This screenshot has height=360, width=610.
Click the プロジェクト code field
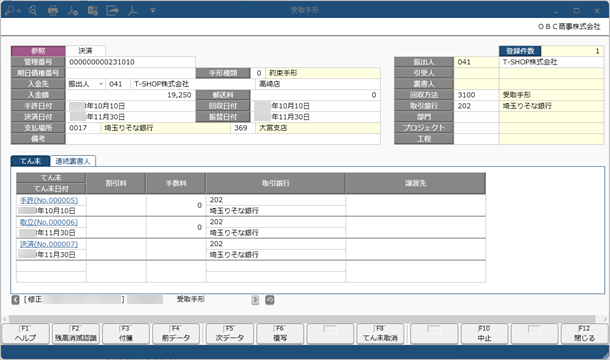point(476,128)
